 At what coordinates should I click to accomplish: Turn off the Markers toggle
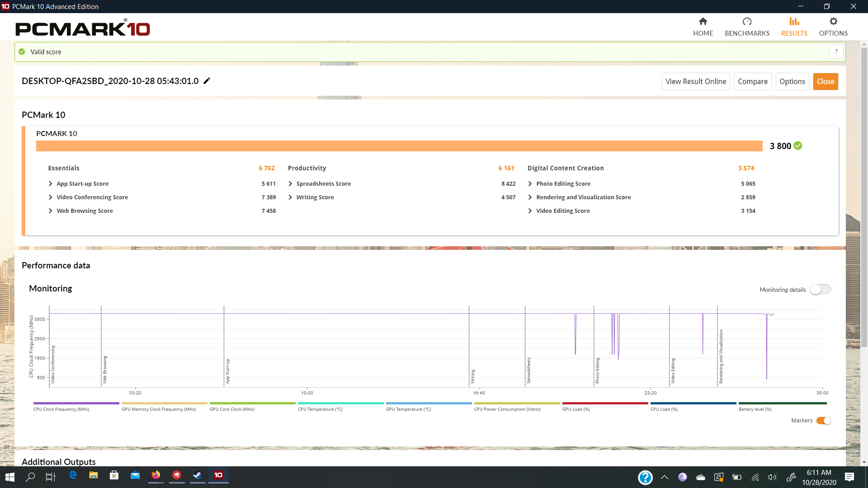(x=823, y=421)
